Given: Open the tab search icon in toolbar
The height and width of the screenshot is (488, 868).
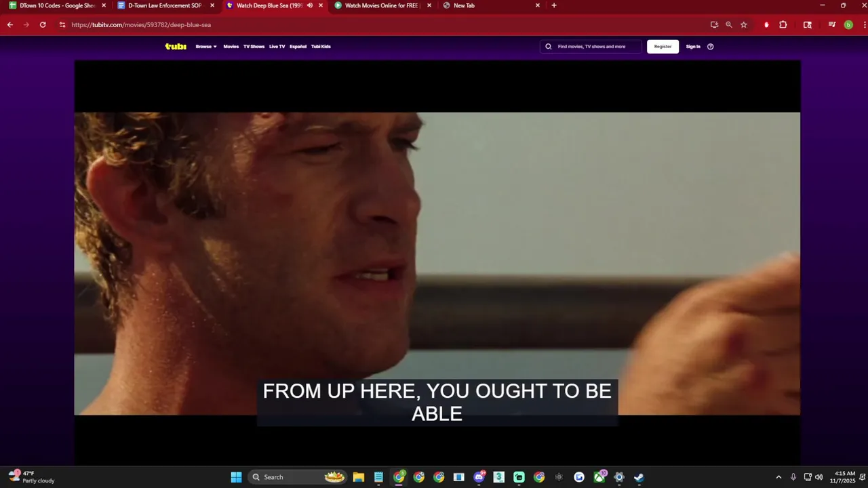Looking at the screenshot, I should point(808,24).
